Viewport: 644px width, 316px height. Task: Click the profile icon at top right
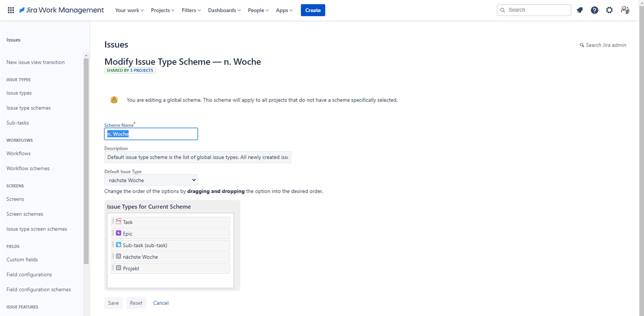(625, 10)
